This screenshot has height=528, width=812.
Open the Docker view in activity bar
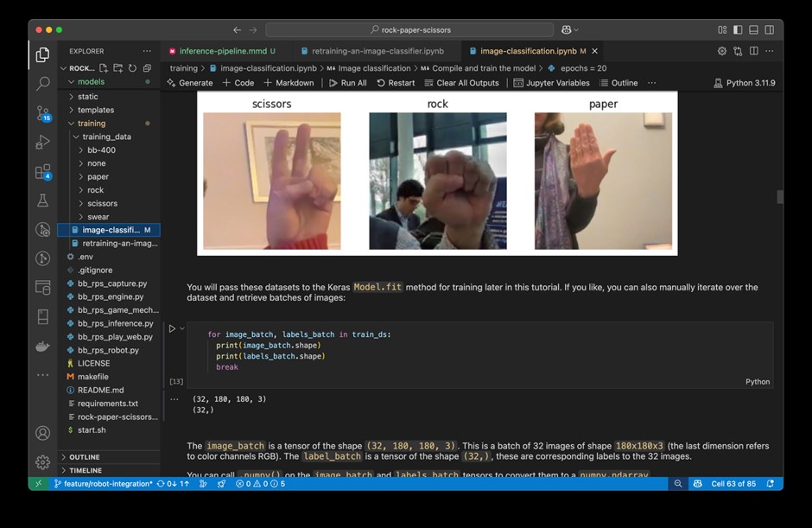(x=42, y=347)
